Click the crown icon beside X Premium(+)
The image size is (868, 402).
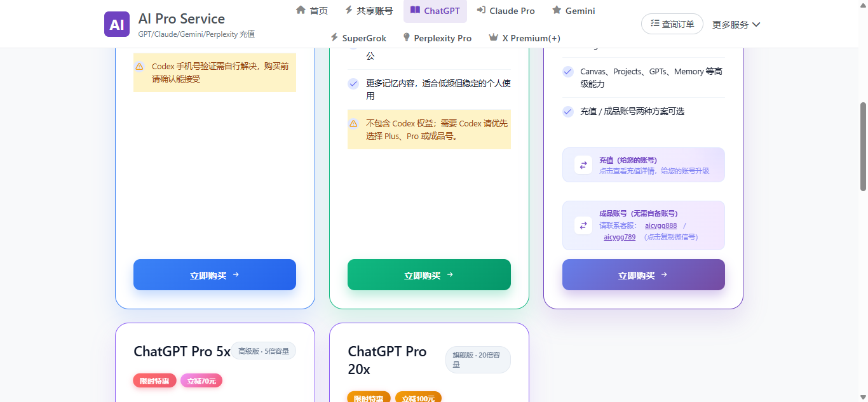pos(493,37)
